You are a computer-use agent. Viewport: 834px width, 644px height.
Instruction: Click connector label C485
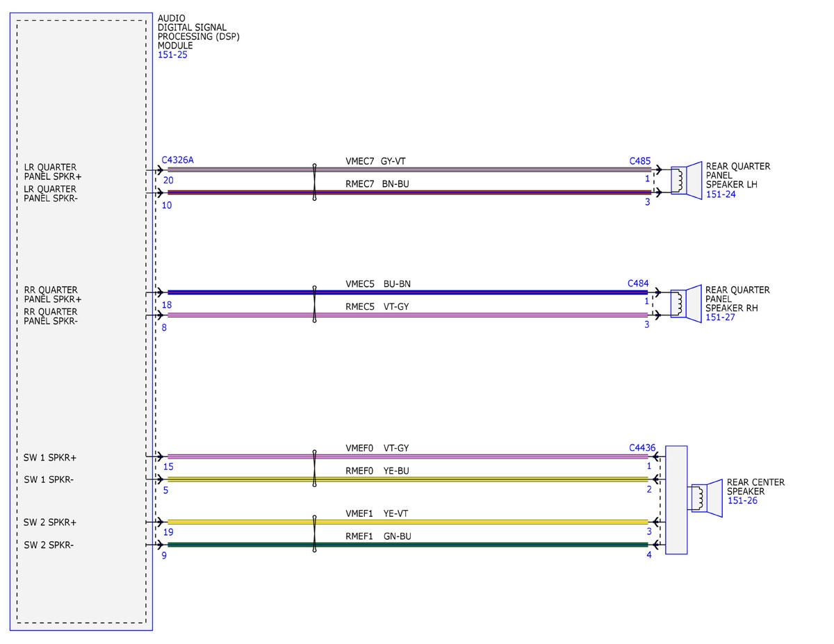click(640, 160)
